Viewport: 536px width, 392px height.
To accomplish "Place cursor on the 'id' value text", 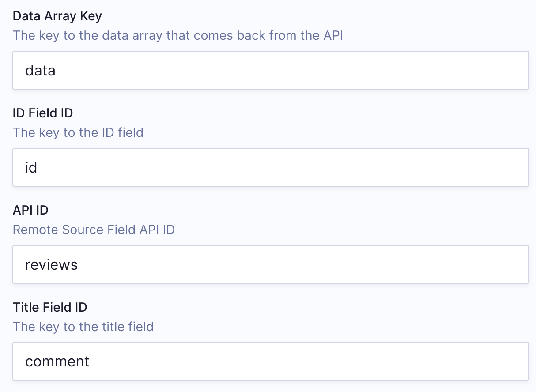I will tap(31, 167).
